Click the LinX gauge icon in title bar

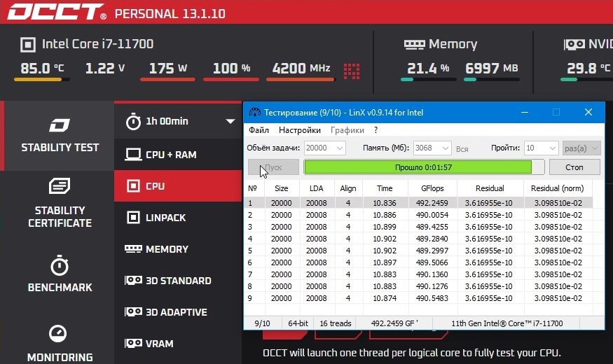254,113
